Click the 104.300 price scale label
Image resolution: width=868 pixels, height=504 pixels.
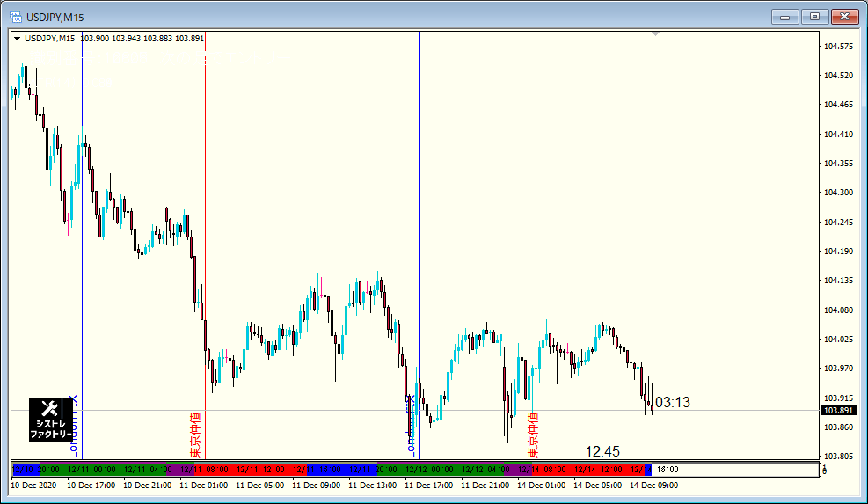click(839, 193)
